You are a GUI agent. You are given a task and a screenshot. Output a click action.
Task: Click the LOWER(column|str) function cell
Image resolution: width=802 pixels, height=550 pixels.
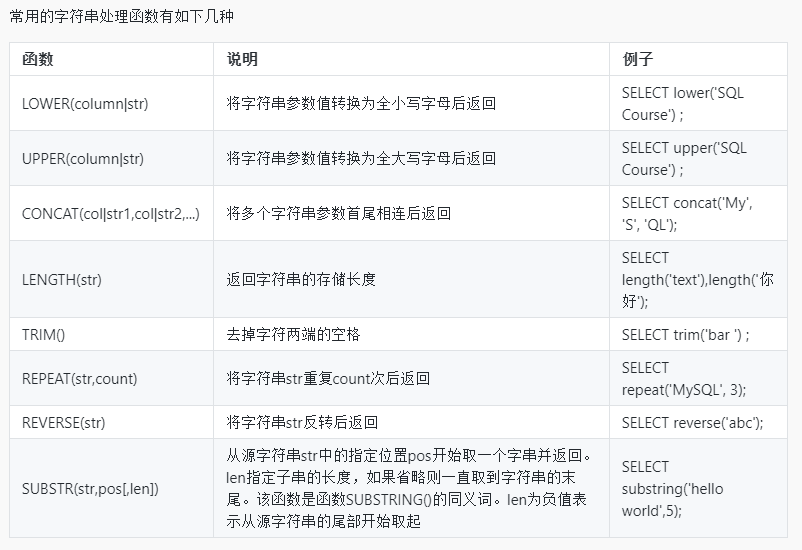[85, 103]
